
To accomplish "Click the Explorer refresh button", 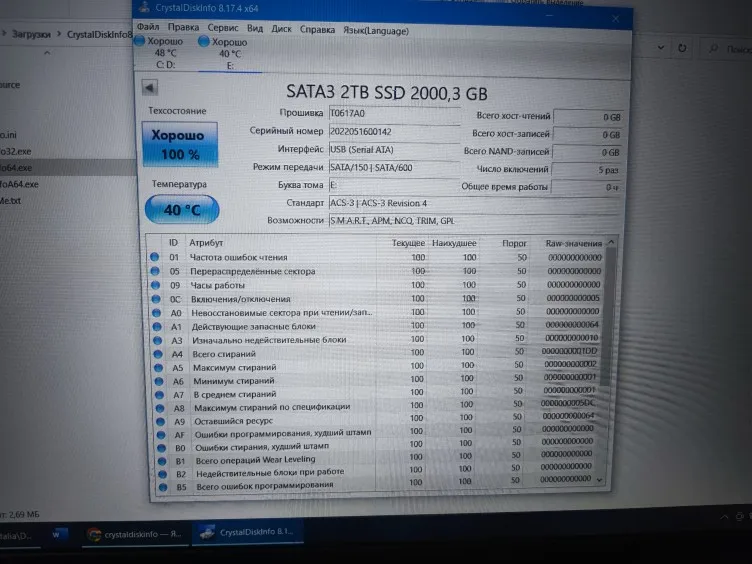I will click(x=682, y=48).
